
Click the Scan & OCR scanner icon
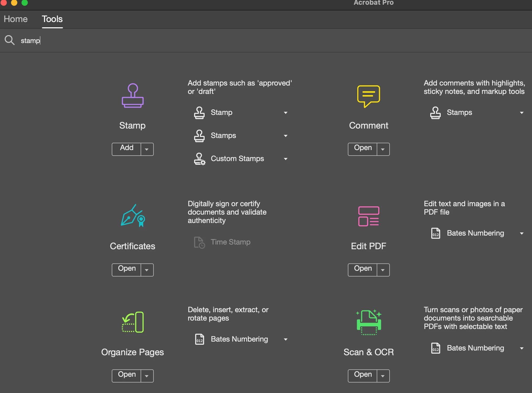pyautogui.click(x=368, y=322)
